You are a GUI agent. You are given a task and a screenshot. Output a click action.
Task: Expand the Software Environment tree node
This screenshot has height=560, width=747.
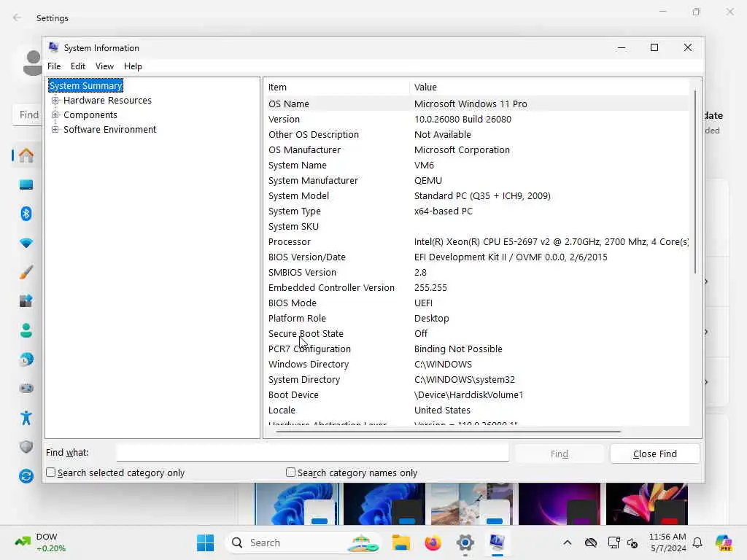click(55, 130)
